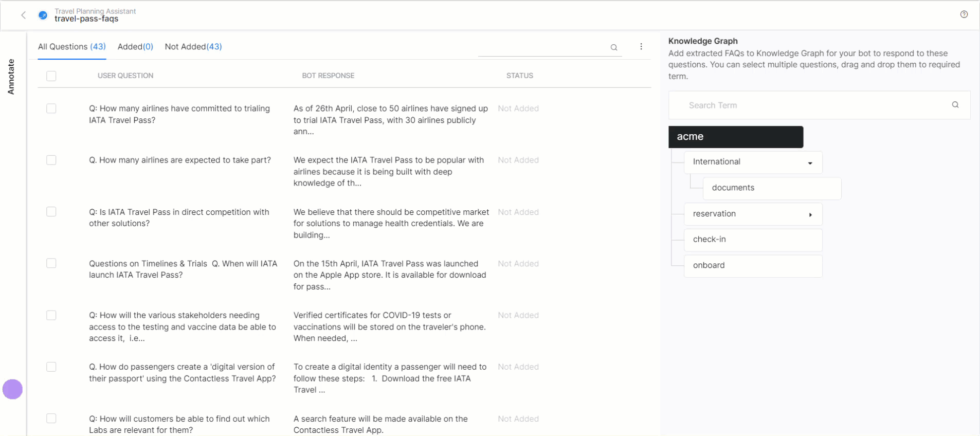This screenshot has height=436, width=980.
Task: Toggle the select-all questions checkbox
Action: click(51, 76)
